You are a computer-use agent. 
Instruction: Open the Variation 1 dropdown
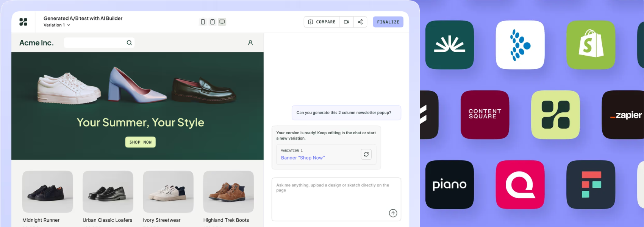click(57, 25)
